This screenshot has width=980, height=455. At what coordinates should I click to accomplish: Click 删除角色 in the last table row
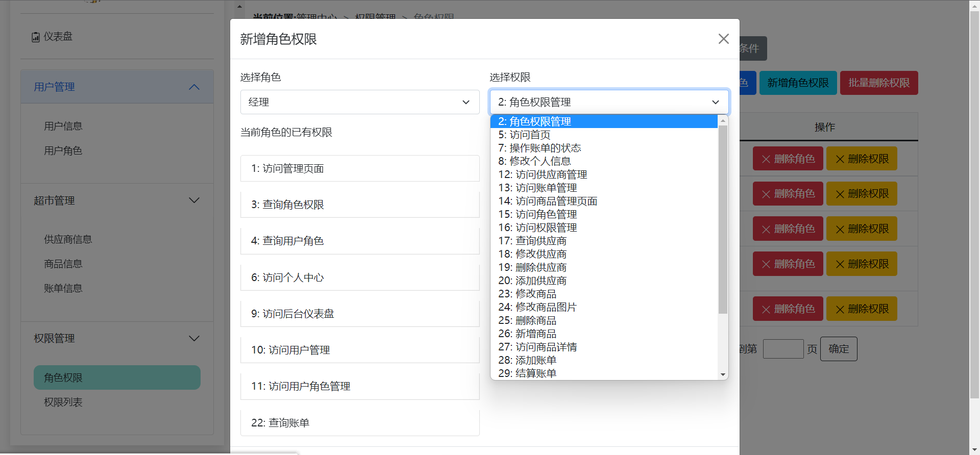(788, 309)
